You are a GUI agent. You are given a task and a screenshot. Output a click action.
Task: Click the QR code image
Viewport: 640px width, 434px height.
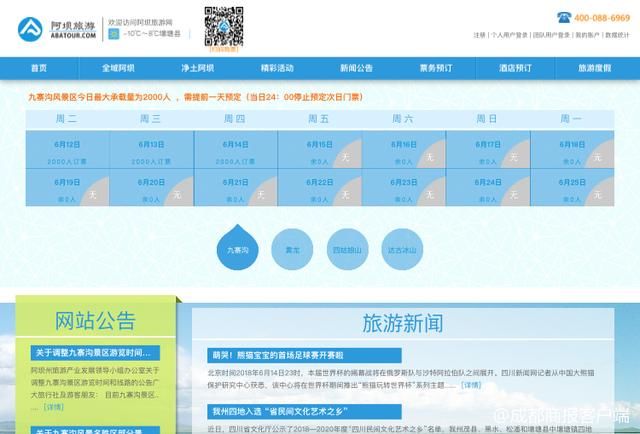click(x=224, y=26)
